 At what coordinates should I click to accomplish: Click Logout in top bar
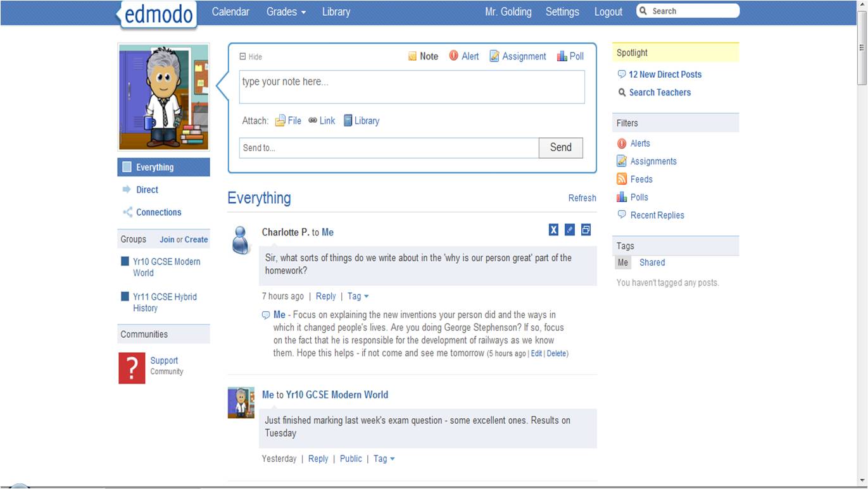(608, 11)
